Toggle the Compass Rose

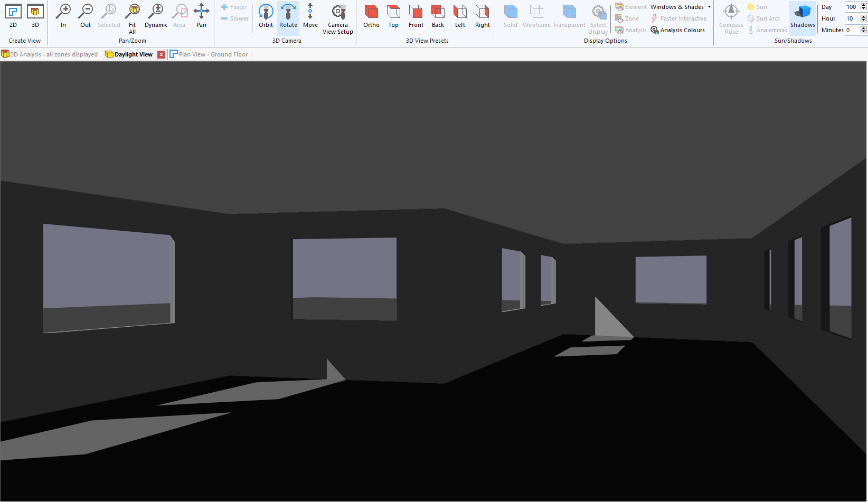731,19
